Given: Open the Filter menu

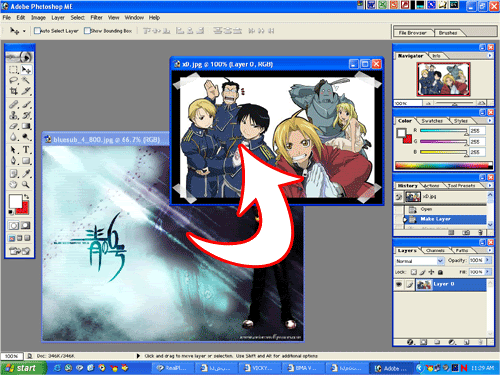Looking at the screenshot, I should (x=96, y=17).
